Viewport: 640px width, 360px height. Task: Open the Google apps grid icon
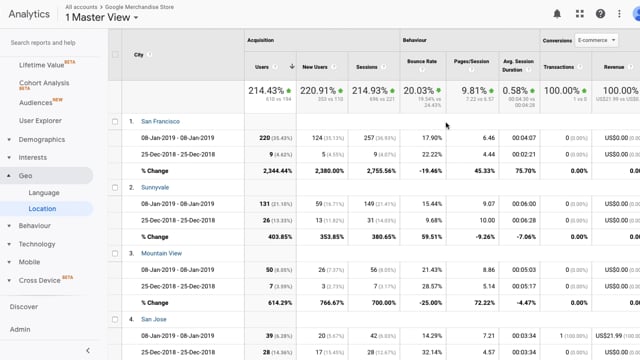coord(580,14)
